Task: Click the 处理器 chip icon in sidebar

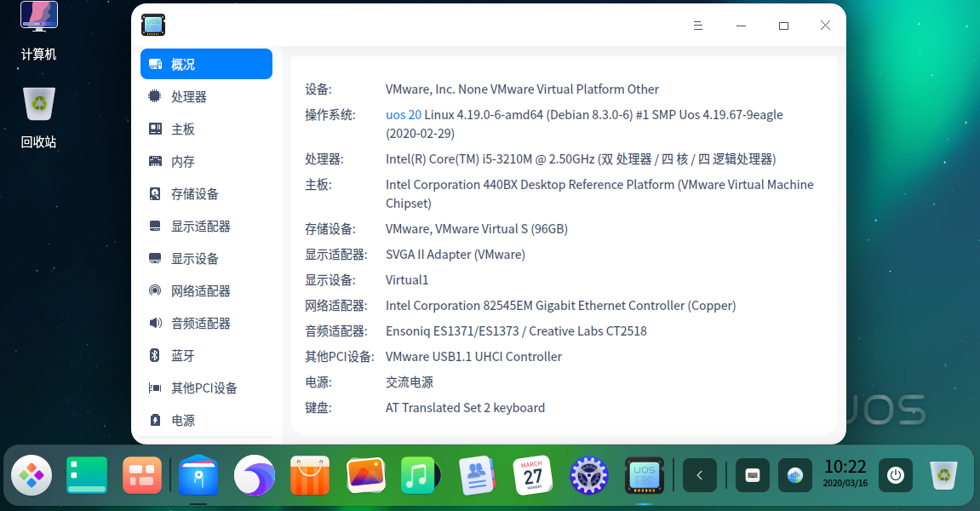Action: (155, 96)
